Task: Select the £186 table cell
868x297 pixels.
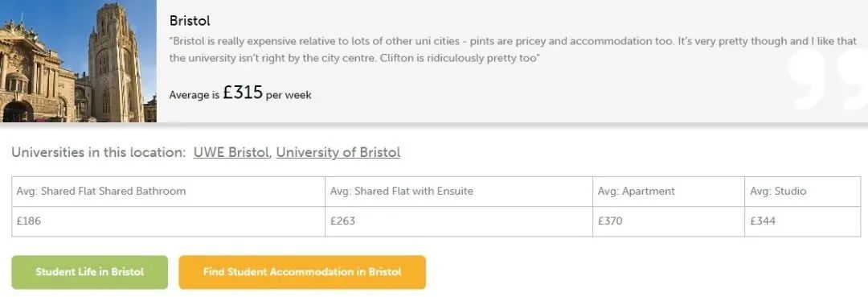Action: (168, 221)
